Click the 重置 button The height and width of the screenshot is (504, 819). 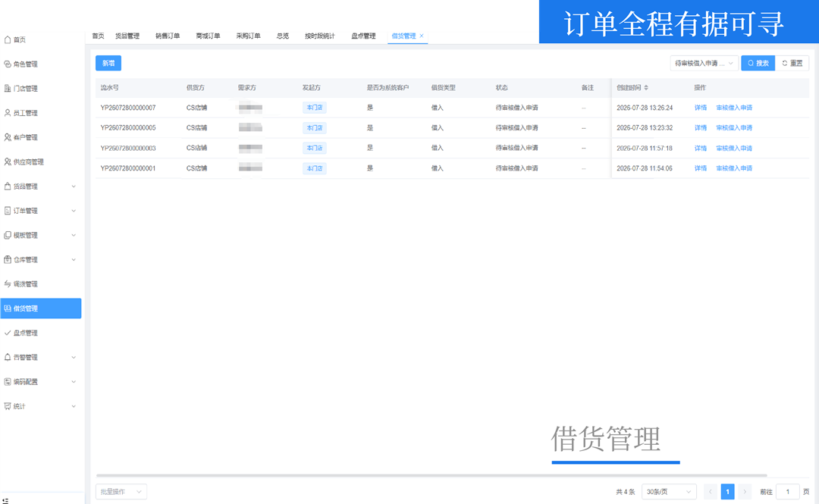coord(792,63)
